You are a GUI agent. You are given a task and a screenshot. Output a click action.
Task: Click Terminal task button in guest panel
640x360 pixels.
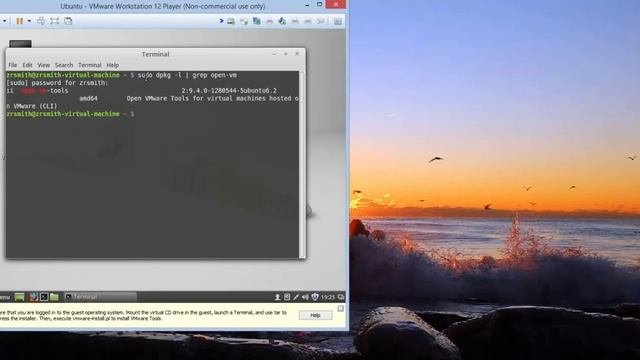pos(100,297)
